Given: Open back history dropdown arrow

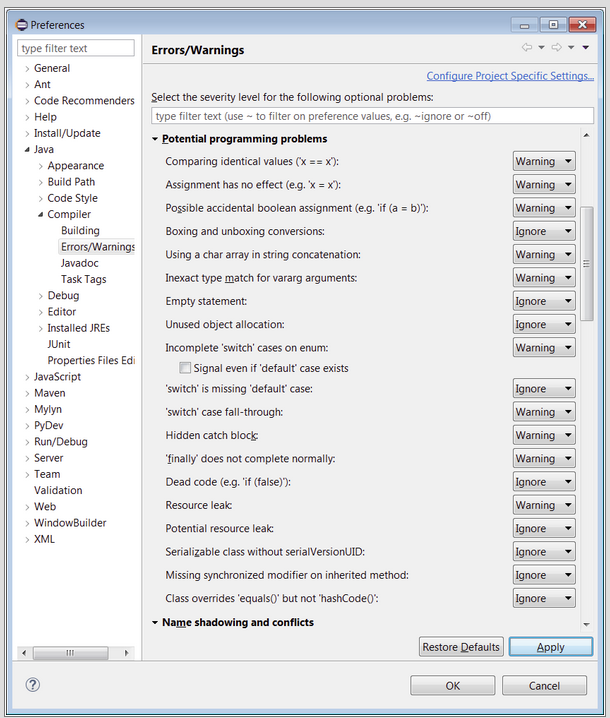Looking at the screenshot, I should click(541, 48).
